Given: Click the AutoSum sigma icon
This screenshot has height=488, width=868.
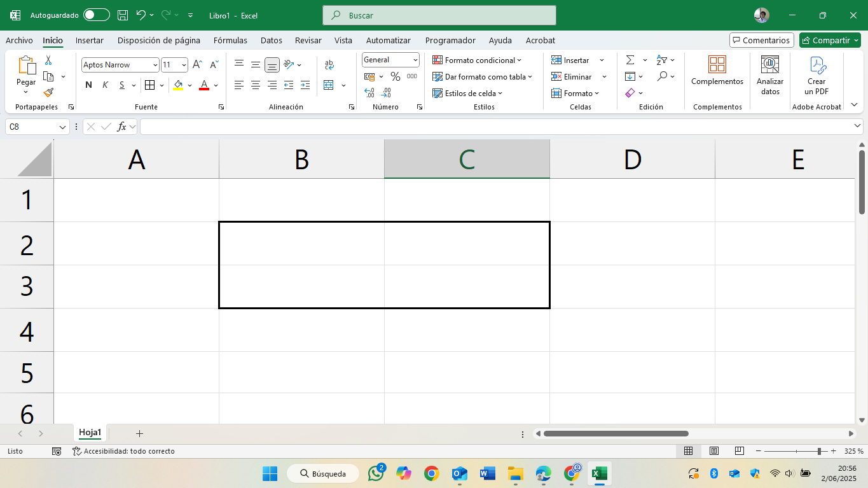Looking at the screenshot, I should click(630, 60).
